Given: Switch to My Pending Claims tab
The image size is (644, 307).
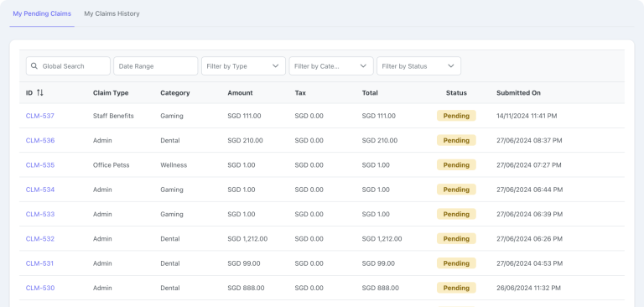Looking at the screenshot, I should 42,13.
